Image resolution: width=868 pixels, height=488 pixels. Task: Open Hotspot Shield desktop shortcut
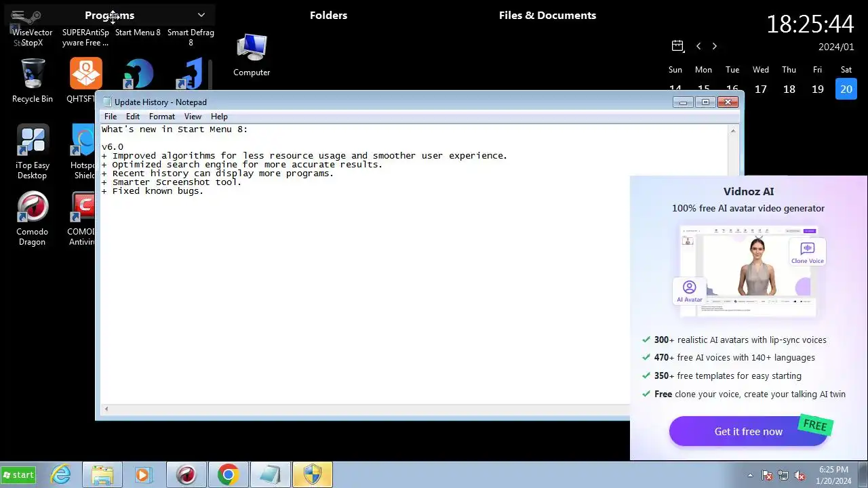(84, 152)
